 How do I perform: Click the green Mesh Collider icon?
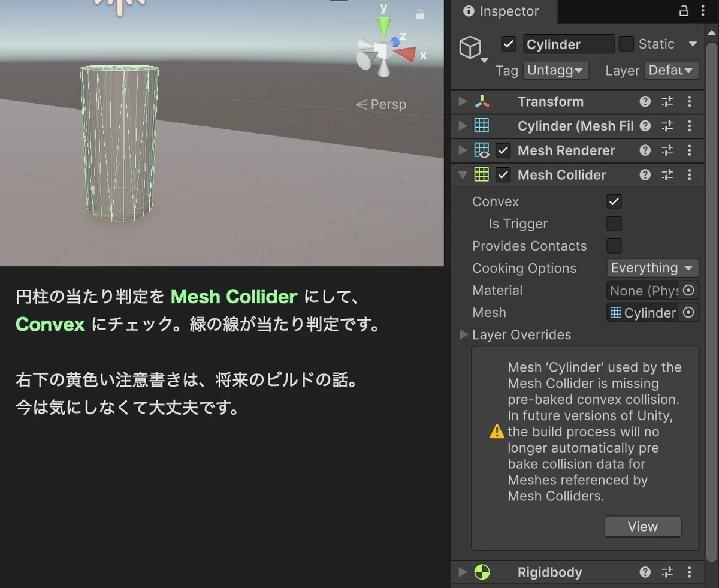pos(482,175)
